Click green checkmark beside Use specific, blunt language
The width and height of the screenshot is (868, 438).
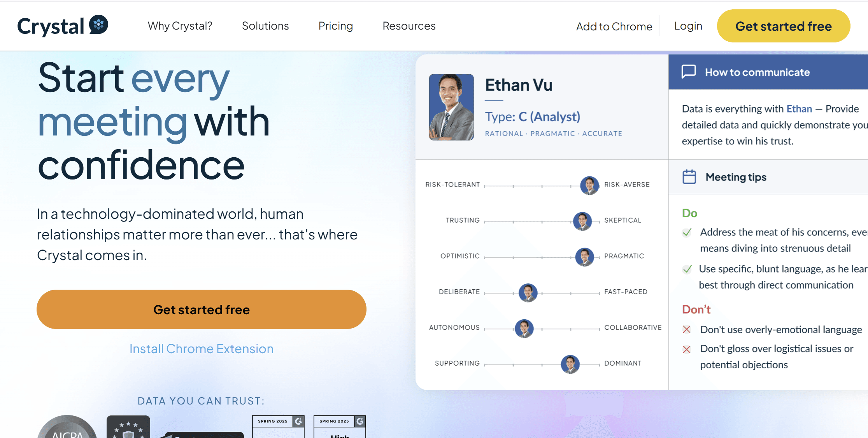coord(687,269)
